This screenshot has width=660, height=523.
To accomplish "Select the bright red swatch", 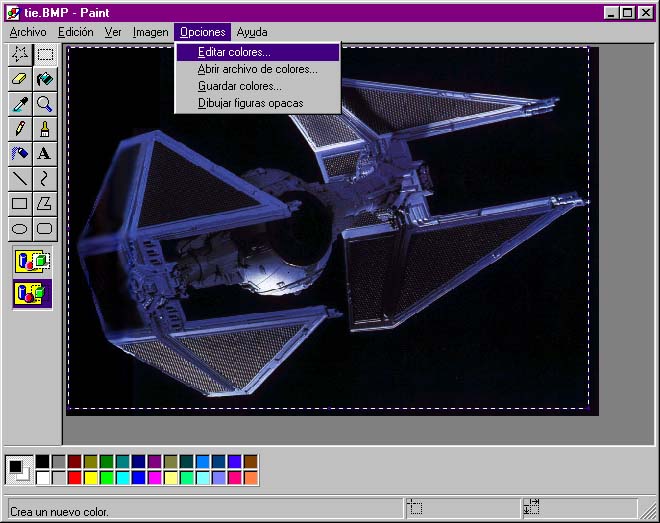I will pos(75,478).
